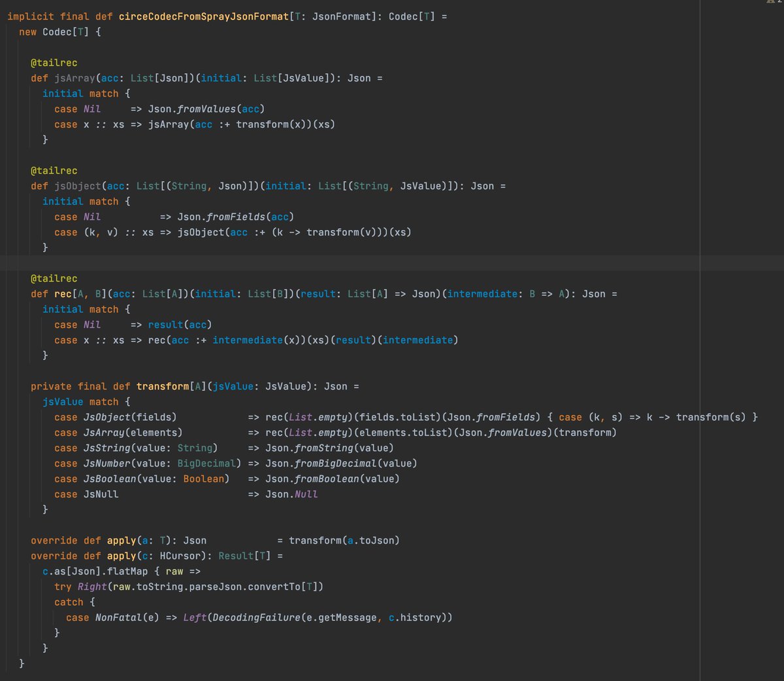Viewport: 784px width, 681px height.
Task: Click 'transform(a.toJson)' expression
Action: coord(344,540)
